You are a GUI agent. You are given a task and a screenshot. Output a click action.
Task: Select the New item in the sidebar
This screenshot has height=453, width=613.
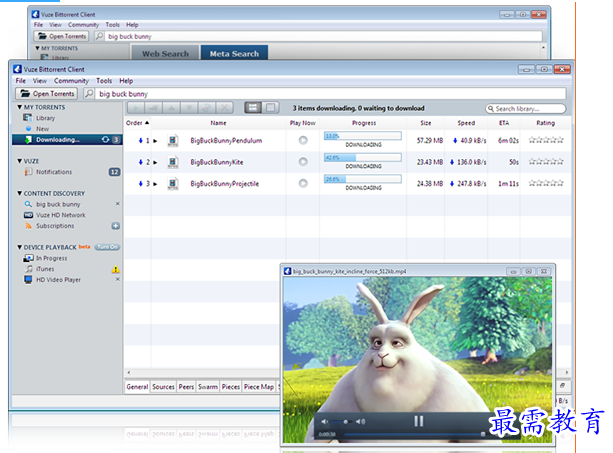(42, 129)
